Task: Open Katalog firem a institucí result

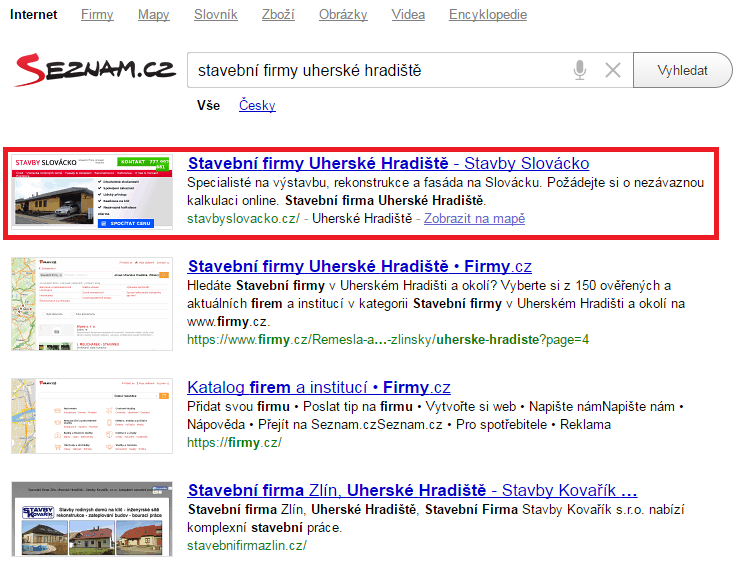Action: coord(319,387)
